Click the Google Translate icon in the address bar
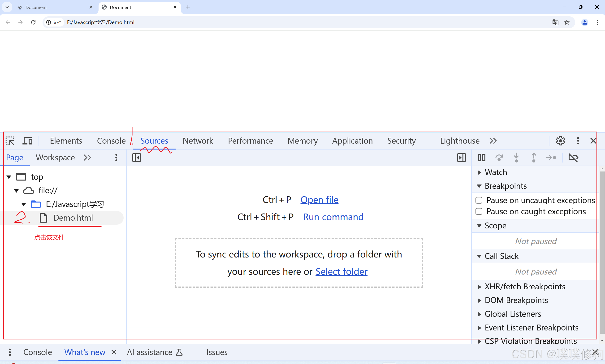Viewport: 605px width, 364px height. click(555, 22)
